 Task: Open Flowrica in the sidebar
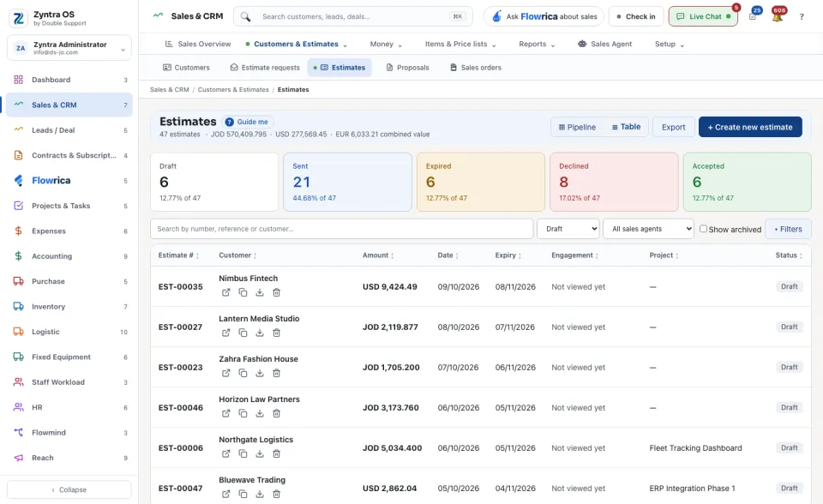(x=69, y=181)
